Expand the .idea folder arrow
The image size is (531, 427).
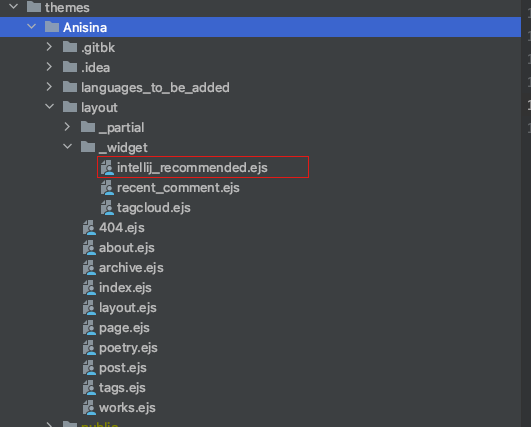click(49, 67)
